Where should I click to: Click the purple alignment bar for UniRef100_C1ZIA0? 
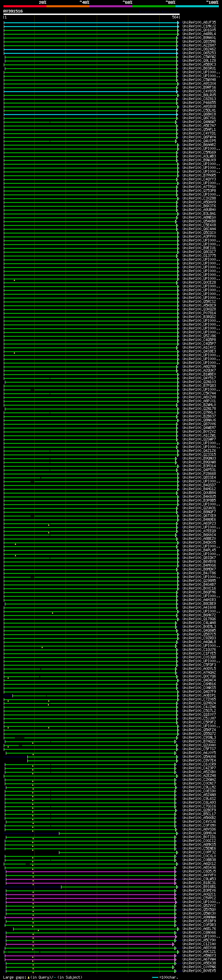coord(90,944)
